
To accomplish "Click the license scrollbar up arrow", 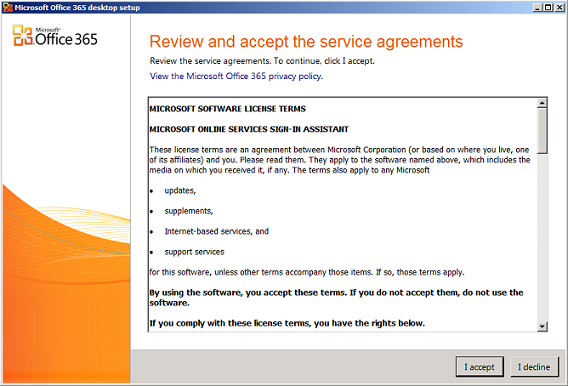I will tap(542, 103).
